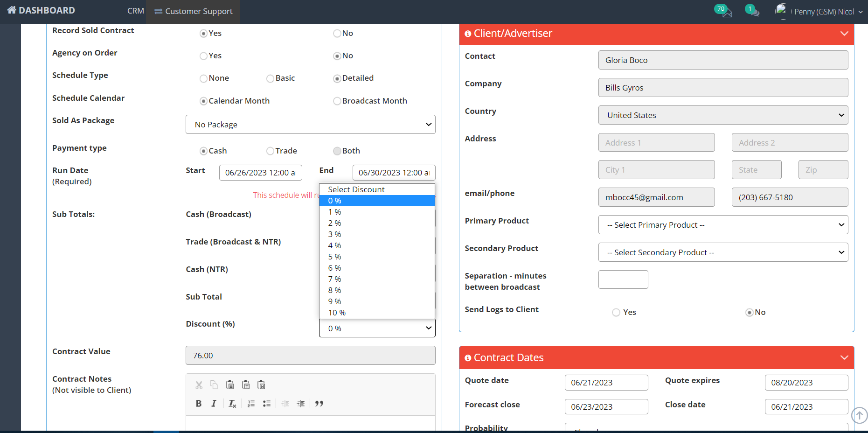
Task: Open the CRM navigation link
Action: (136, 11)
